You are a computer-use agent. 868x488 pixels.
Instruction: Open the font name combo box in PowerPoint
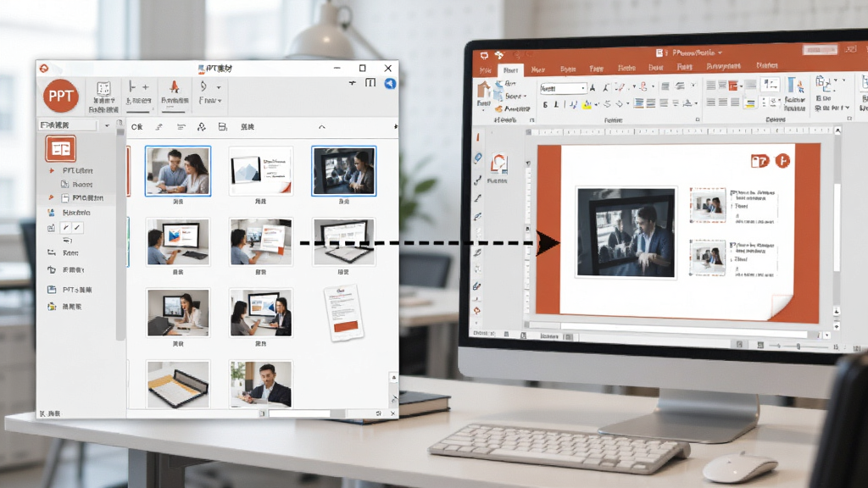[x=563, y=88]
